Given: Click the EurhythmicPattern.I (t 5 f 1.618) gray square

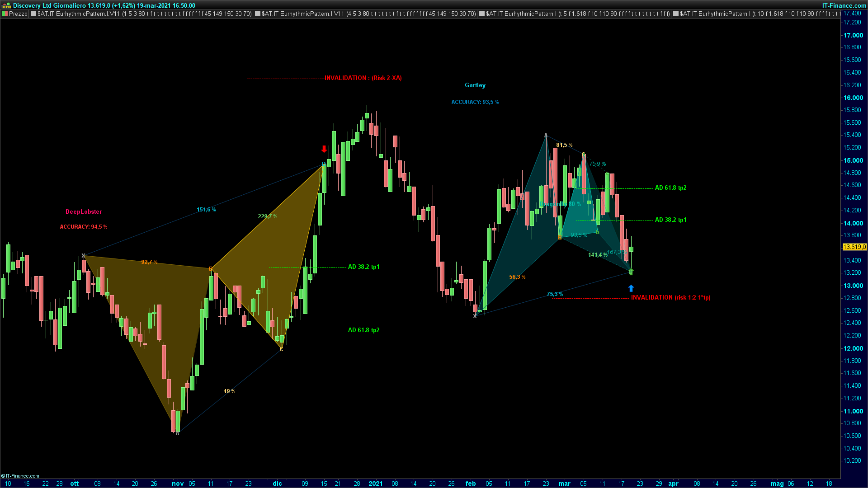Looking at the screenshot, I should coord(482,14).
